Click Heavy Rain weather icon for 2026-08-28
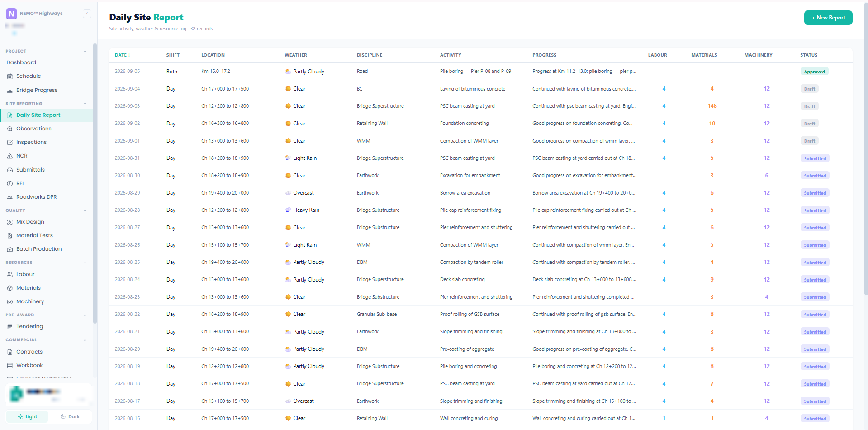The image size is (868, 430). coord(288,210)
